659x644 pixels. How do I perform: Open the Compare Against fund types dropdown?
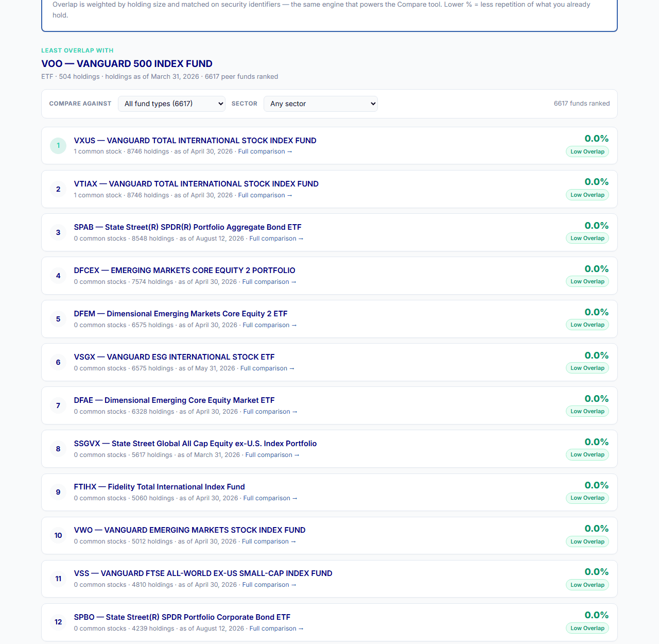[x=171, y=104]
